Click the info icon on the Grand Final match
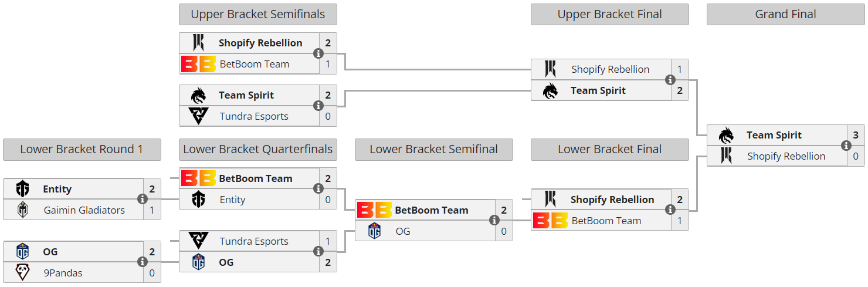The width and height of the screenshot is (868, 287). [x=846, y=146]
